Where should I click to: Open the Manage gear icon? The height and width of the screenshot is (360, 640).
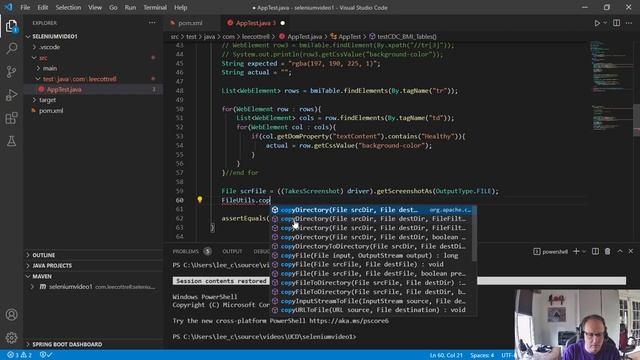coord(11,338)
